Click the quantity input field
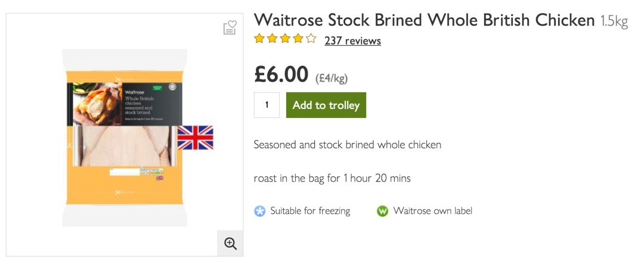Screen dimensions: 644x265 coord(267,105)
